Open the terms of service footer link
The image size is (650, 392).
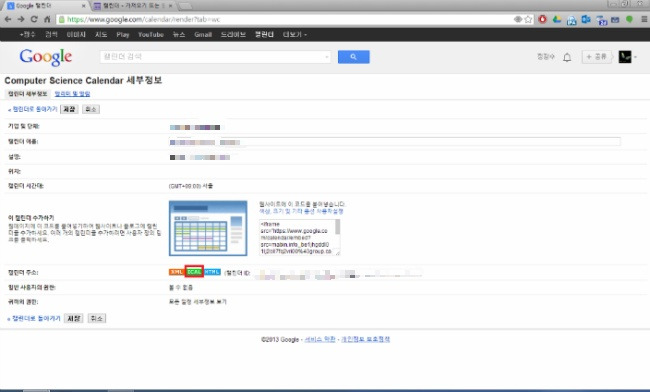pos(320,339)
